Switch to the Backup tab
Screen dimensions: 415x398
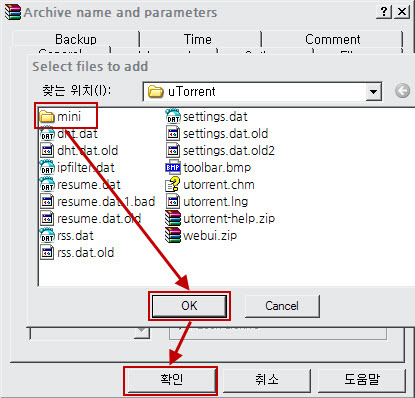[x=76, y=39]
